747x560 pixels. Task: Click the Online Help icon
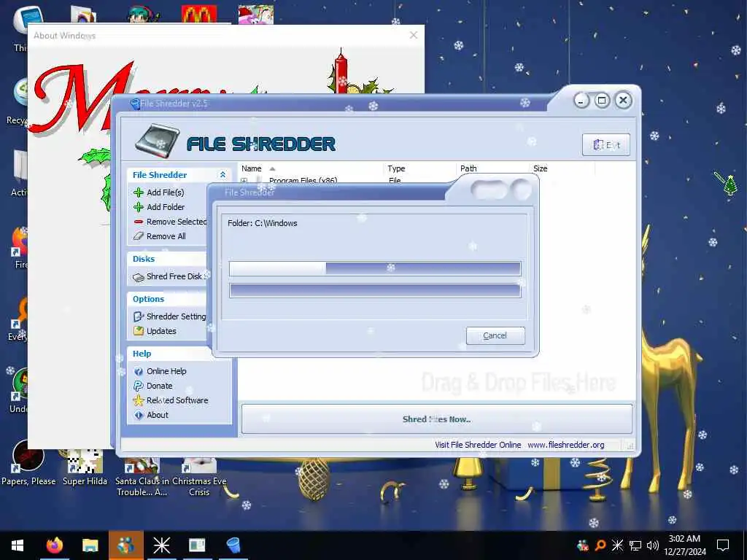(139, 371)
